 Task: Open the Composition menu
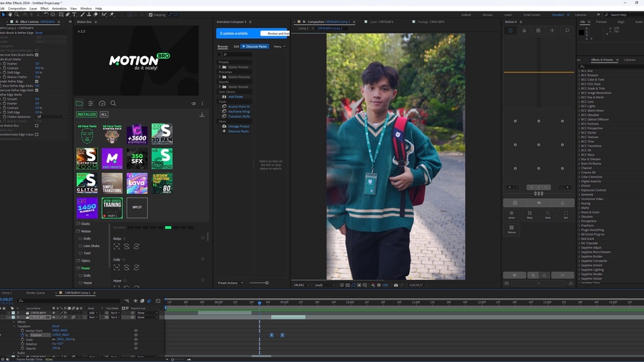point(17,9)
